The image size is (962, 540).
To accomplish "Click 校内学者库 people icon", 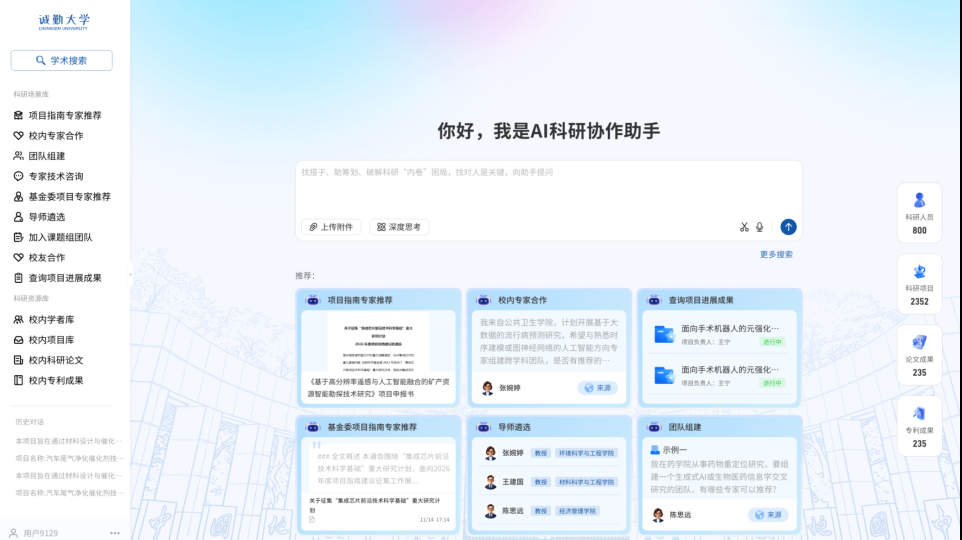I will [18, 319].
